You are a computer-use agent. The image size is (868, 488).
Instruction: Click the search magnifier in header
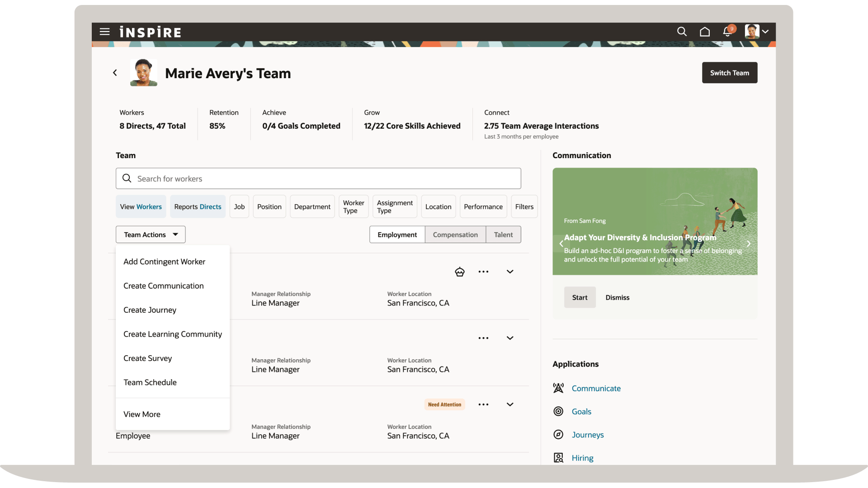tap(682, 32)
